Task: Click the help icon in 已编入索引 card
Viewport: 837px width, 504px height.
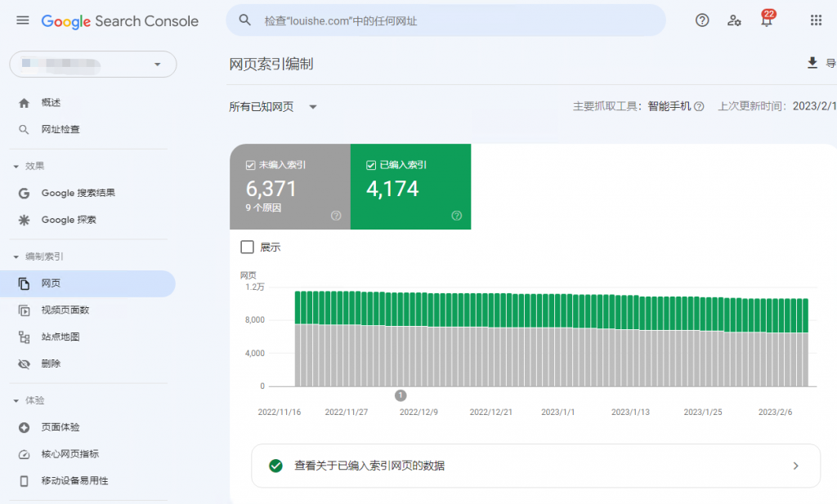Action: pos(456,216)
